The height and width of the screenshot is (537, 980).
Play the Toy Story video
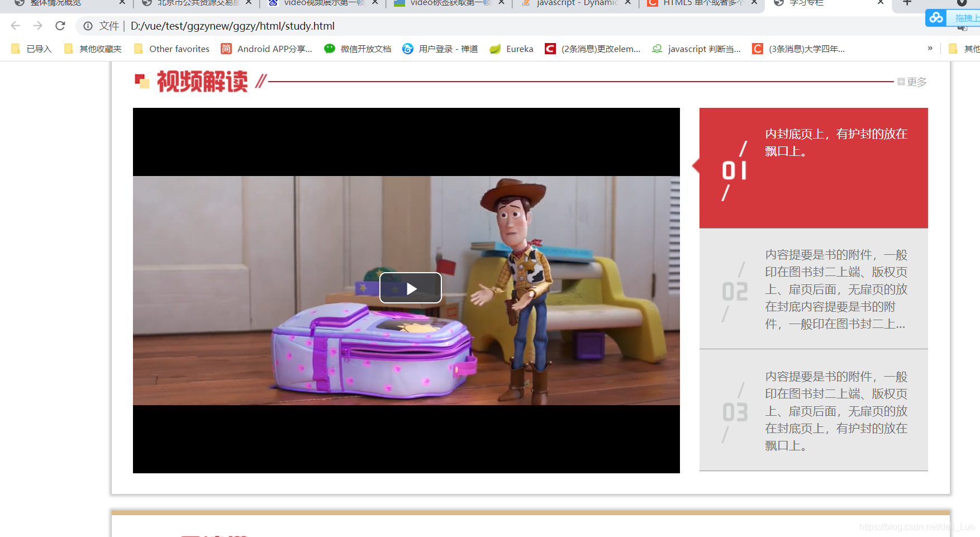pyautogui.click(x=411, y=288)
